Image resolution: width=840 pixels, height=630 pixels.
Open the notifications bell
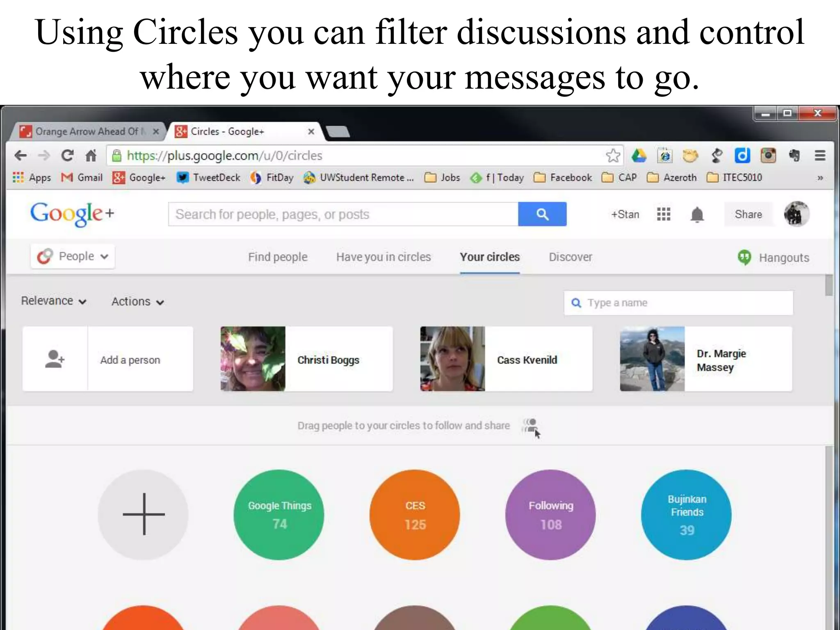pos(697,215)
